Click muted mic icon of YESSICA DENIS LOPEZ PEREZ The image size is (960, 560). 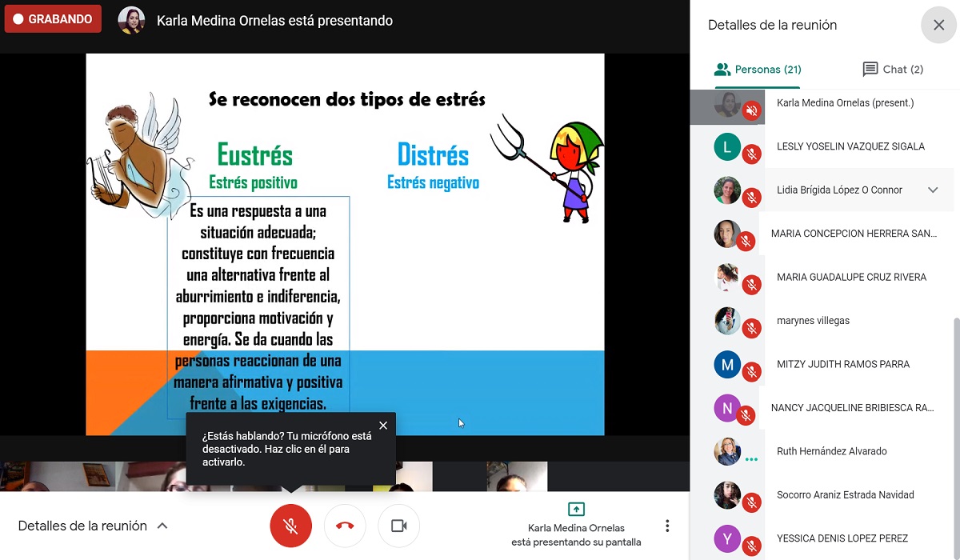tap(751, 546)
